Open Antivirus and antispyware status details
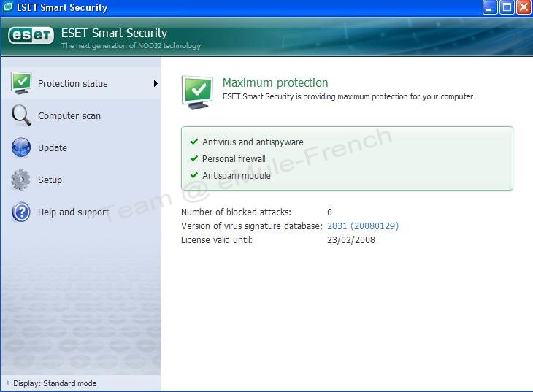533x392 pixels. coord(253,142)
